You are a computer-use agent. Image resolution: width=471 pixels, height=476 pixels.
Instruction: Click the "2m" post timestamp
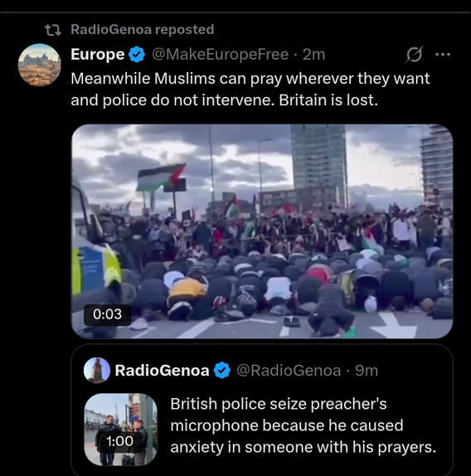[x=313, y=55]
